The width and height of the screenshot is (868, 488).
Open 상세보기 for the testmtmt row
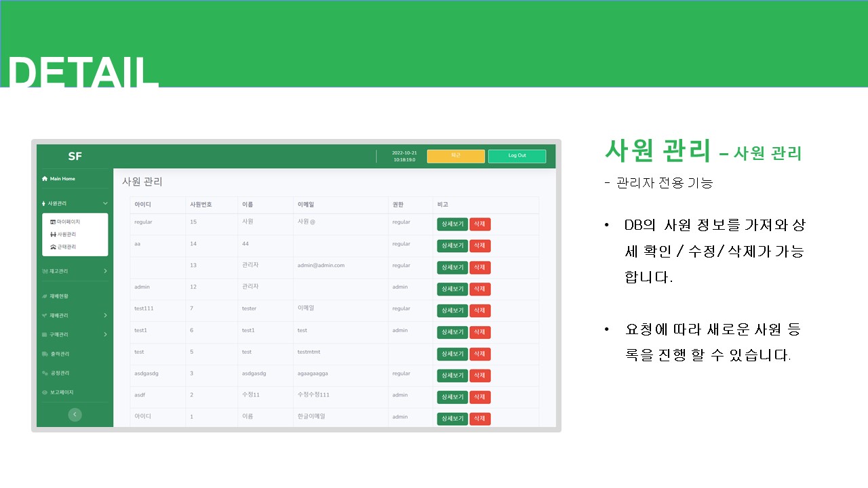coord(452,354)
